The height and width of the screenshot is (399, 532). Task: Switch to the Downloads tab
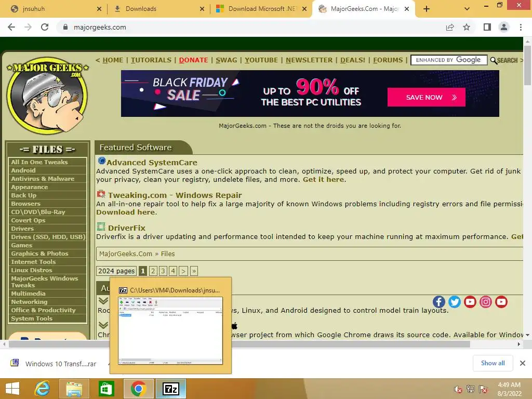pos(158,9)
